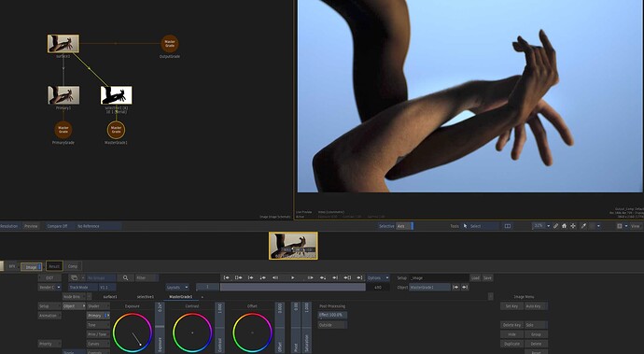Click the Offset color wheel

pyautogui.click(x=252, y=333)
